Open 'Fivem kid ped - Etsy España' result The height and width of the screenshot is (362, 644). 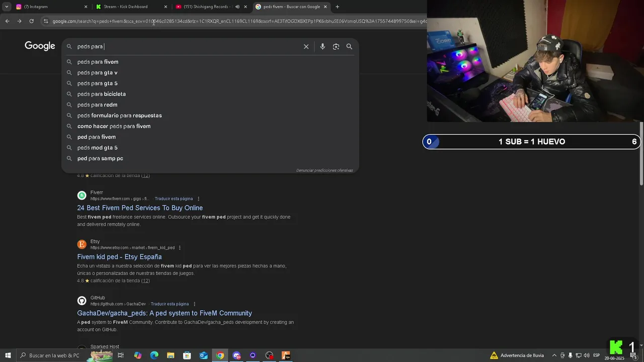coord(119,257)
